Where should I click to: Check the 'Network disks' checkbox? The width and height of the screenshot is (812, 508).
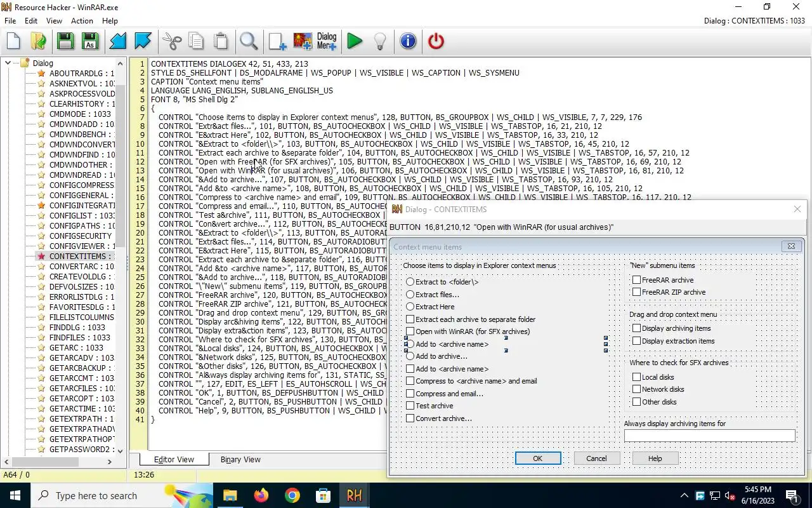tap(637, 389)
